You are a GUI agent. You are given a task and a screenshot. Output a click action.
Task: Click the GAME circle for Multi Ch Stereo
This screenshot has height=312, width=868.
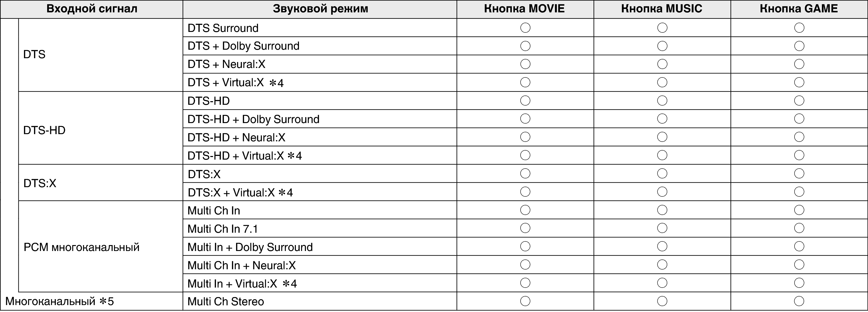point(799,301)
